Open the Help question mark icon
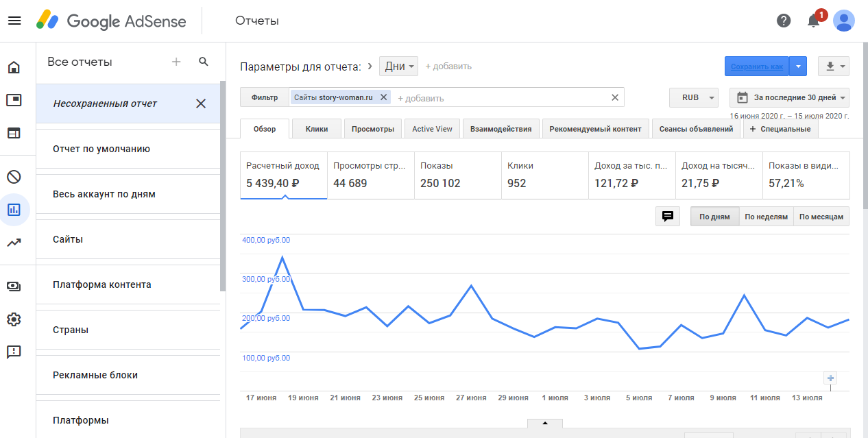 (784, 21)
